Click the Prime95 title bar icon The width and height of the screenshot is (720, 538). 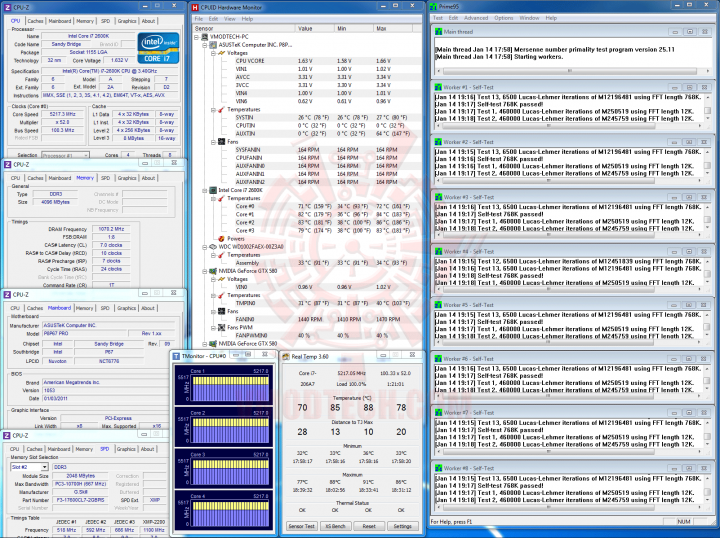click(x=433, y=6)
